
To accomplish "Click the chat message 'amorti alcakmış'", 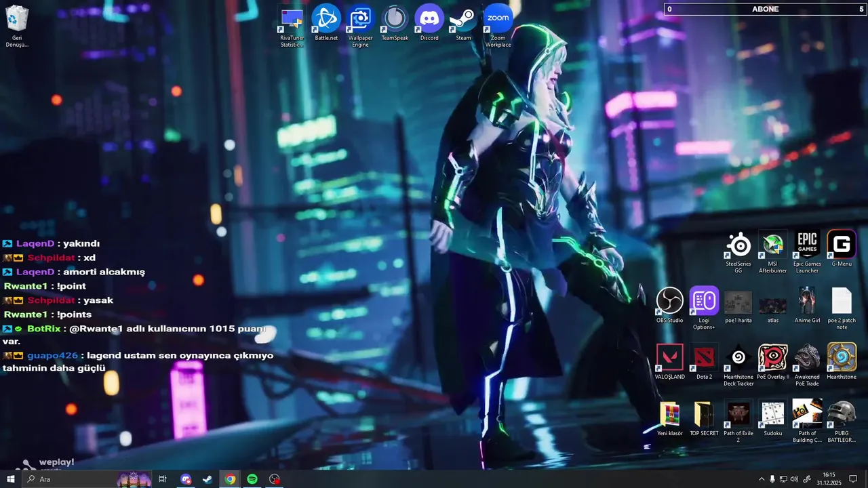I will pos(104,272).
